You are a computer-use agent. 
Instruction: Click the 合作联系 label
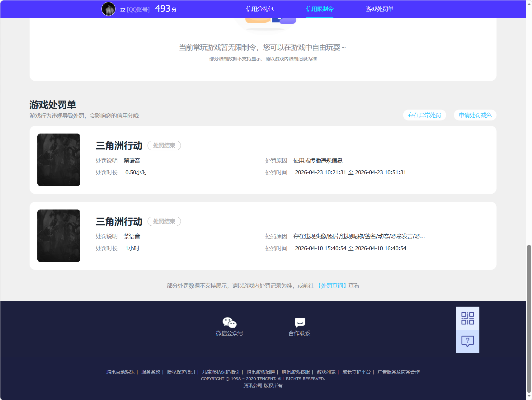299,333
